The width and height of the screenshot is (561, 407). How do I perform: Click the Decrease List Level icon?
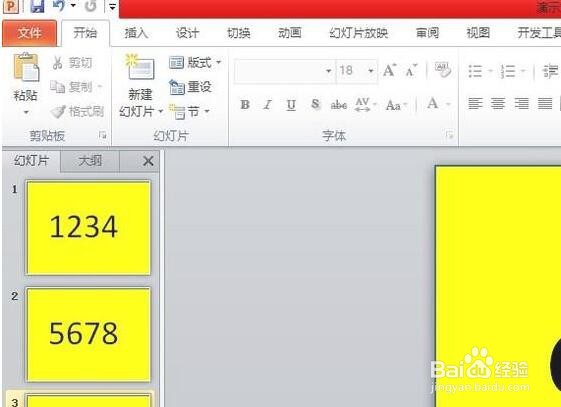point(550,71)
